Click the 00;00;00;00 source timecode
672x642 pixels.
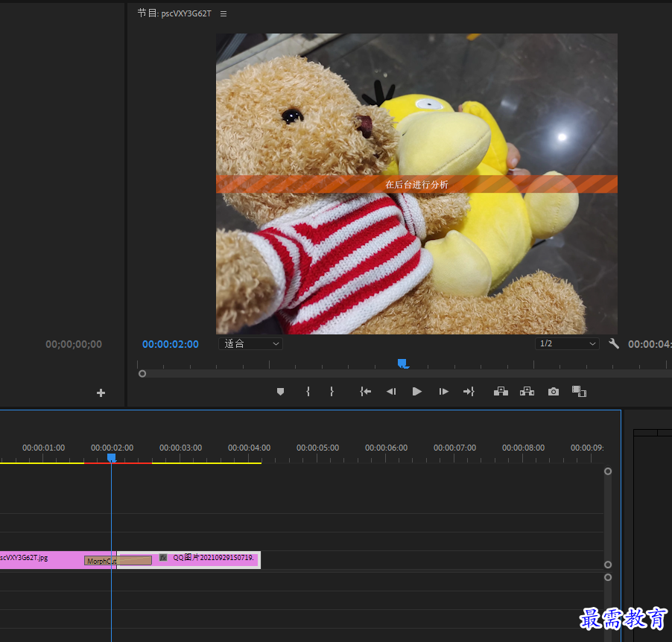point(74,344)
